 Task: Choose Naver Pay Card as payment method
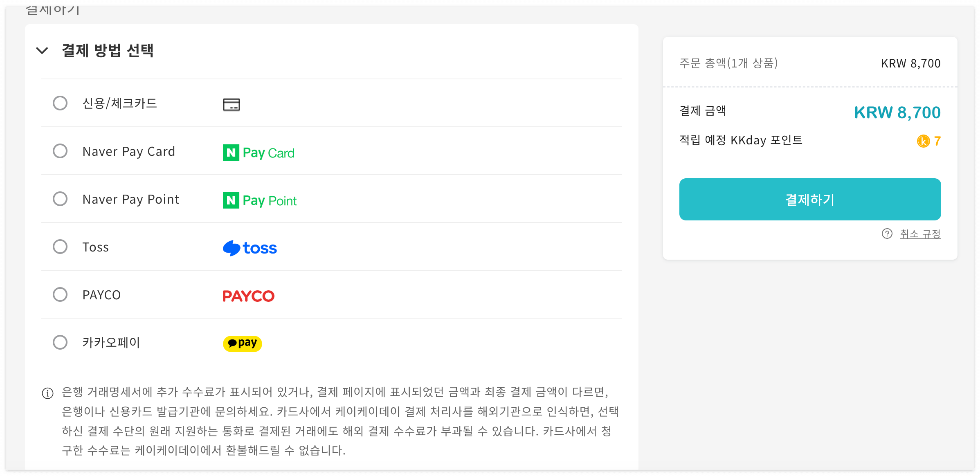pos(60,151)
